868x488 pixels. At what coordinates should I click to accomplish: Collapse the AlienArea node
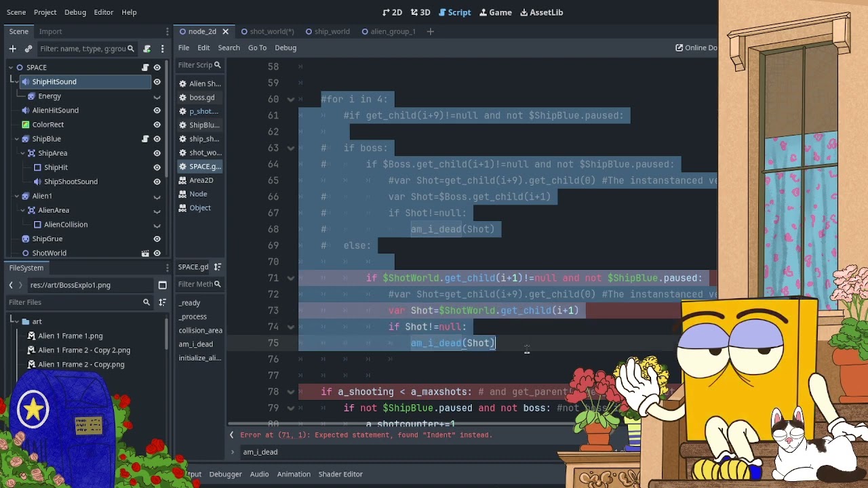pos(22,211)
